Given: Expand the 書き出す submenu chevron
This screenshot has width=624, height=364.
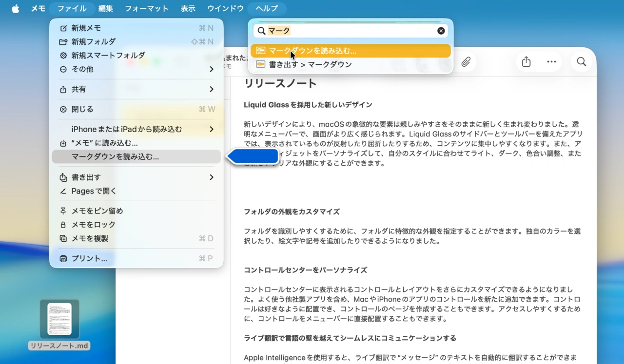Looking at the screenshot, I should 212,177.
